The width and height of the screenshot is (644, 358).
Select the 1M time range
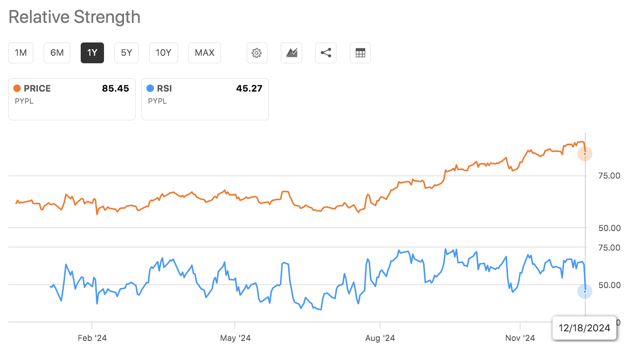(x=21, y=53)
